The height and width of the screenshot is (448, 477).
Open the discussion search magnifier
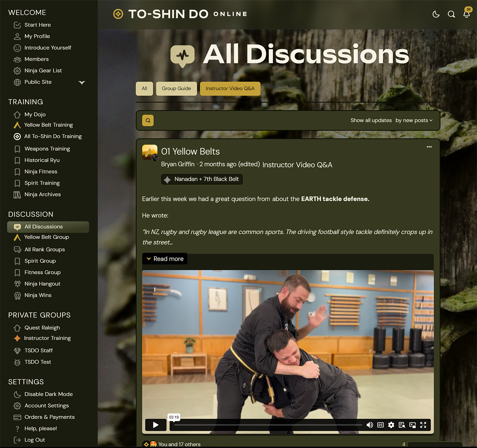(x=147, y=120)
